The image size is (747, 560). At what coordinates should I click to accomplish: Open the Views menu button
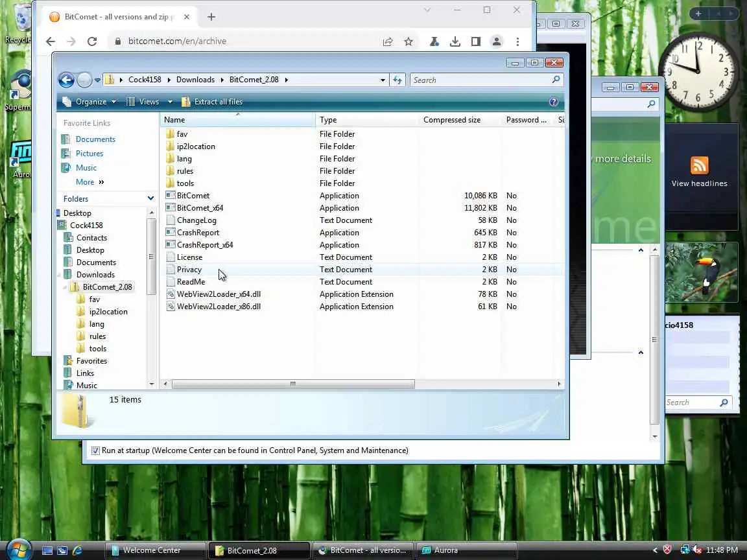[x=143, y=101]
